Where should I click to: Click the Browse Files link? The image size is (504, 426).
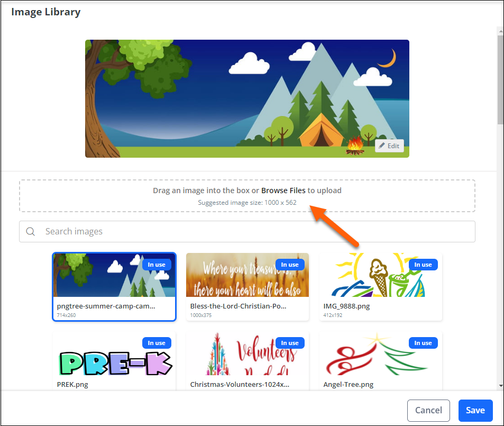(283, 191)
